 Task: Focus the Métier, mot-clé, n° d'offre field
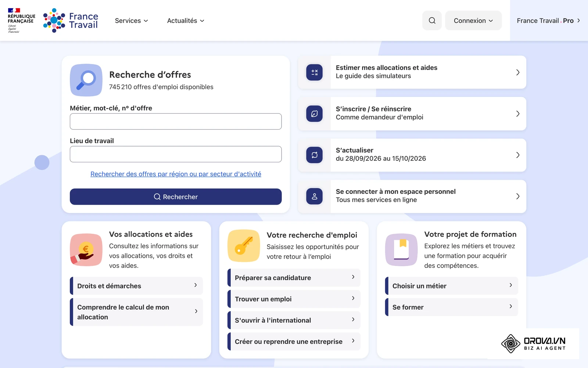tap(176, 121)
